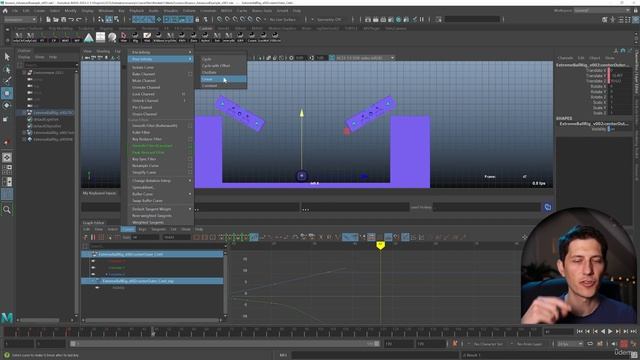This screenshot has width=640, height=360.
Task: Play the animation backward
Action: [603, 331]
